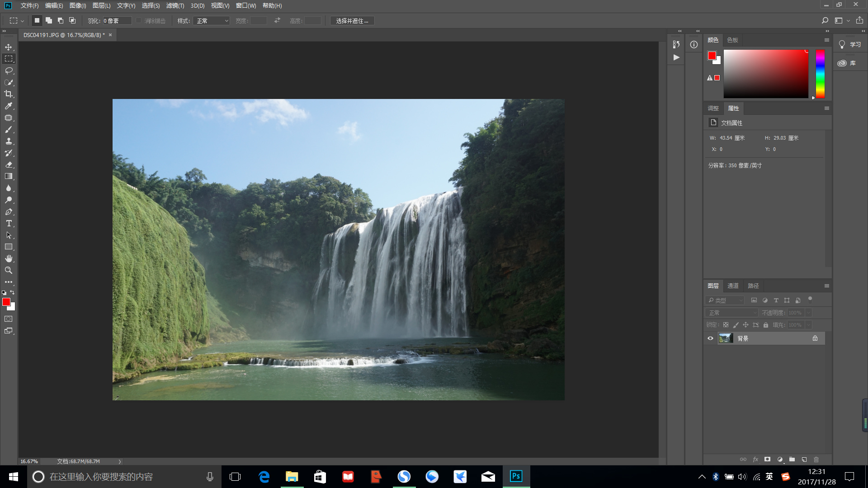Open the Layers panel flyout menu
The height and width of the screenshot is (488, 868).
(x=826, y=286)
